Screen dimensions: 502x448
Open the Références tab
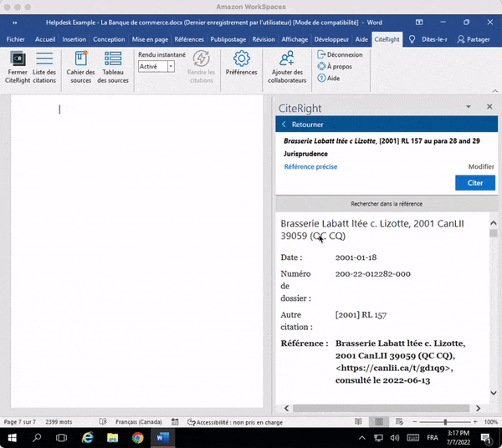click(189, 39)
